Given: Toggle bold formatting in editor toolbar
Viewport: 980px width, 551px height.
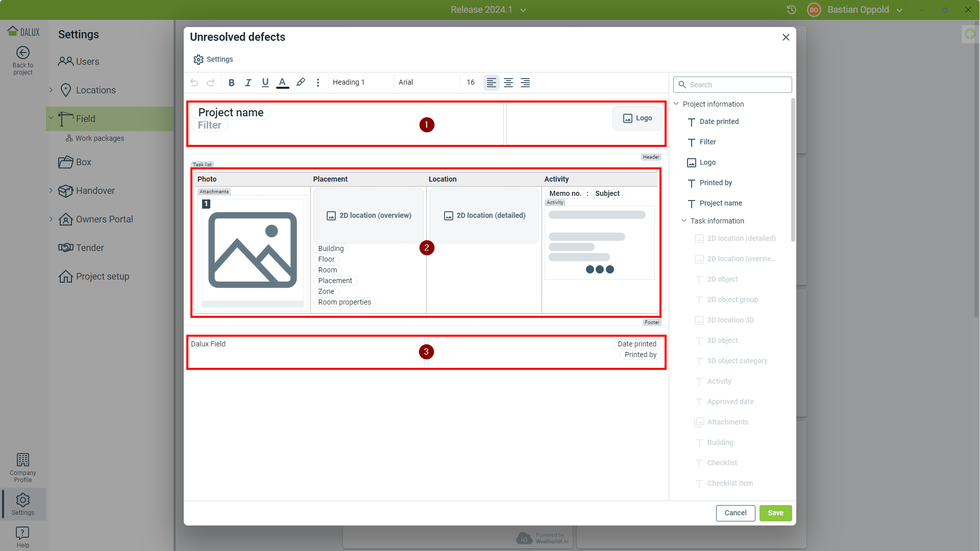Looking at the screenshot, I should [231, 83].
